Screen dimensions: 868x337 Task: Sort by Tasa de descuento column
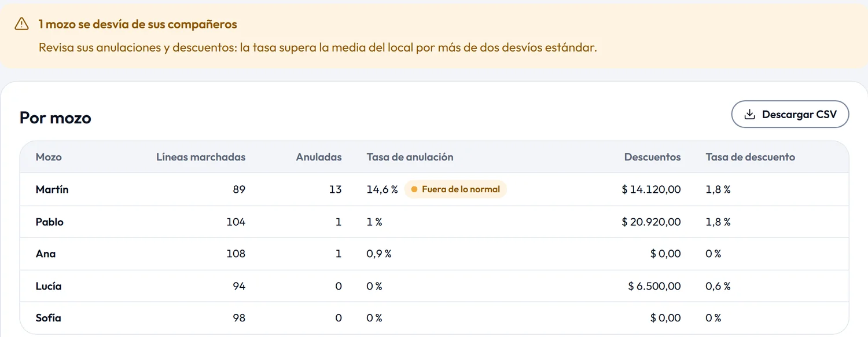[750, 157]
